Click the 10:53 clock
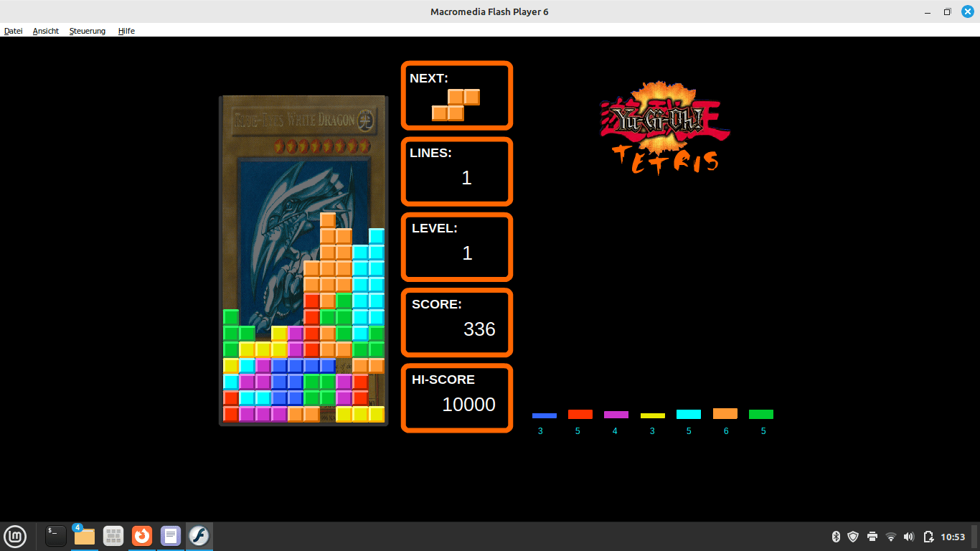This screenshot has width=980, height=551. pos(953,537)
